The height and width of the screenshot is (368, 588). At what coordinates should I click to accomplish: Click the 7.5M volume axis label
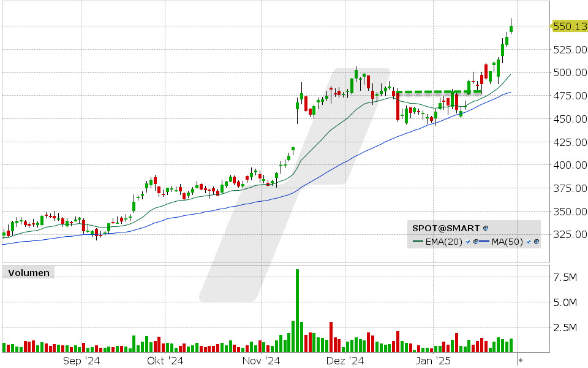coord(565,277)
